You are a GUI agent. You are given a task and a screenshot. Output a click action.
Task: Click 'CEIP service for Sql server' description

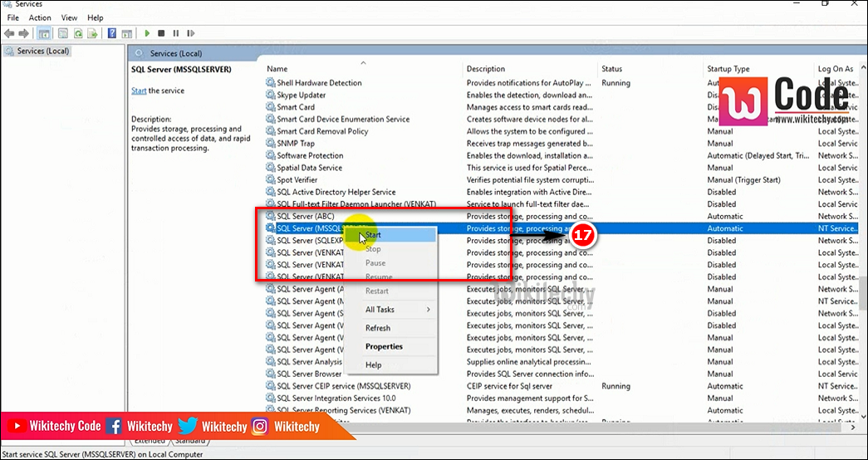pos(509,386)
